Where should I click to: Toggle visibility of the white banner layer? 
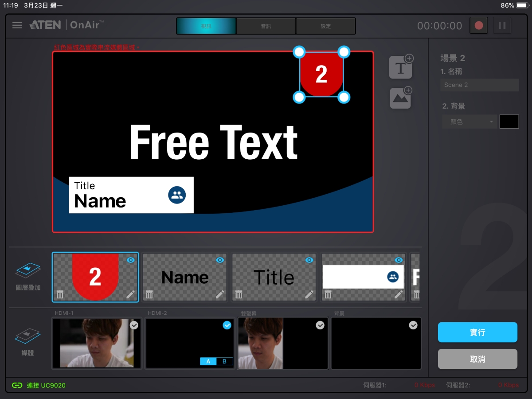pos(399,260)
